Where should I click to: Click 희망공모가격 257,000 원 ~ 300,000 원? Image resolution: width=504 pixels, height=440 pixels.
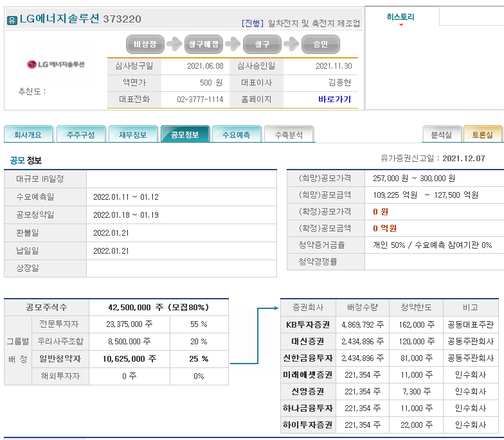(x=414, y=179)
